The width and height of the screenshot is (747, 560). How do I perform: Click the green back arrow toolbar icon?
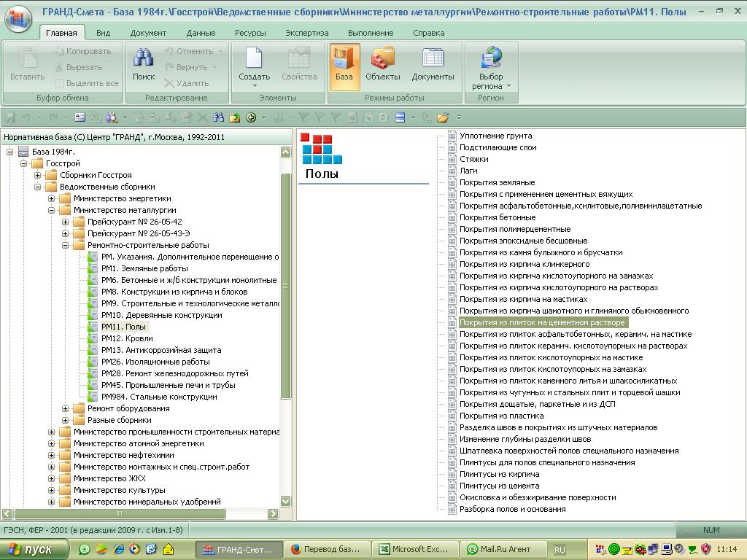tap(252, 117)
